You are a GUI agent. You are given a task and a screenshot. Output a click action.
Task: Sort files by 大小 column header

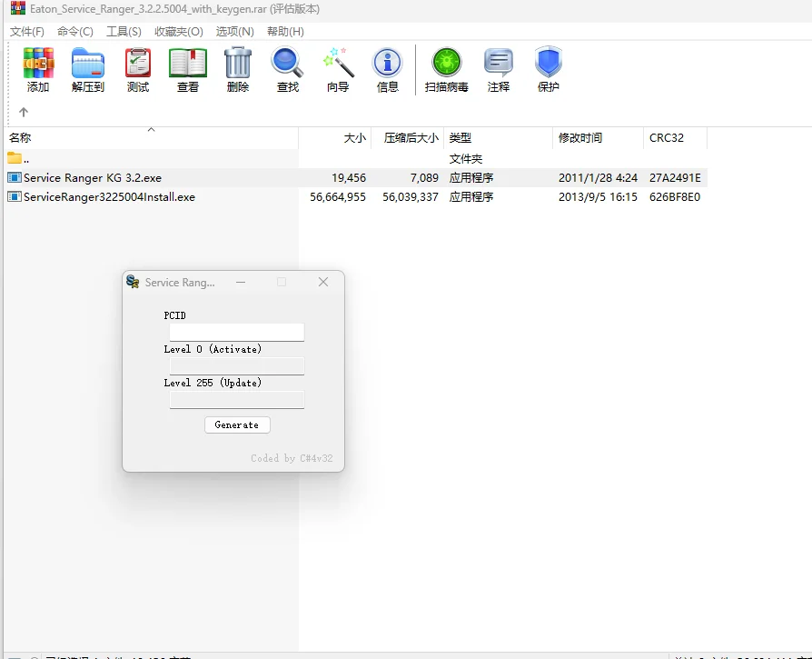click(x=334, y=138)
